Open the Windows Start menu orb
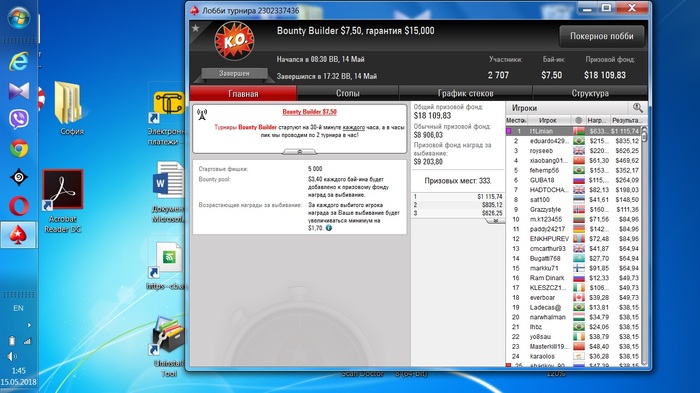700x393 pixels. click(19, 18)
